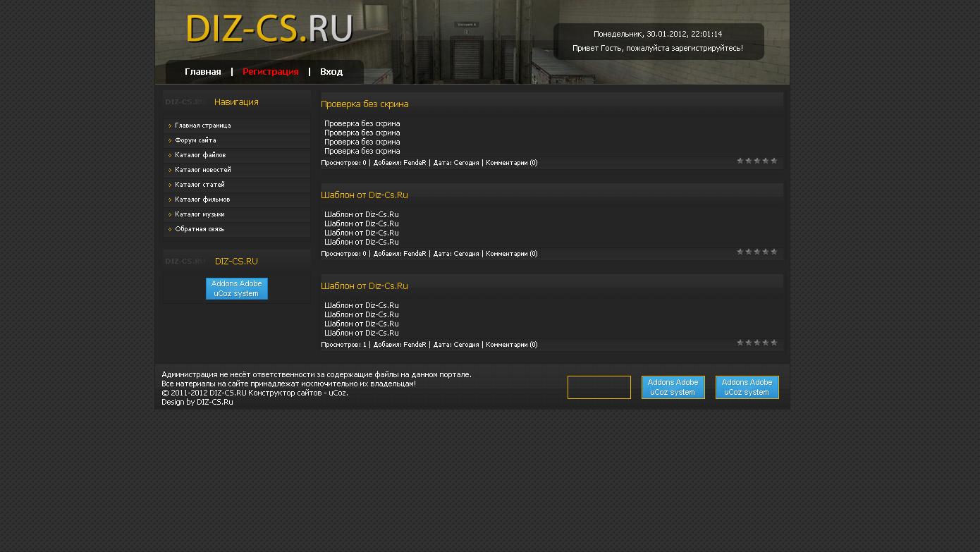Screen dimensions: 980x552
Task: Click the arrow bullet beside Форум сайта
Action: (x=170, y=140)
